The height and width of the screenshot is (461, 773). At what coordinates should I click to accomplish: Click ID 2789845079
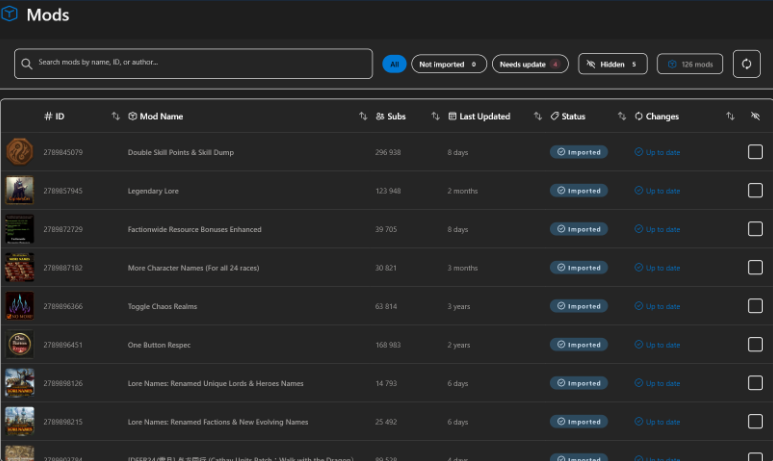point(63,152)
